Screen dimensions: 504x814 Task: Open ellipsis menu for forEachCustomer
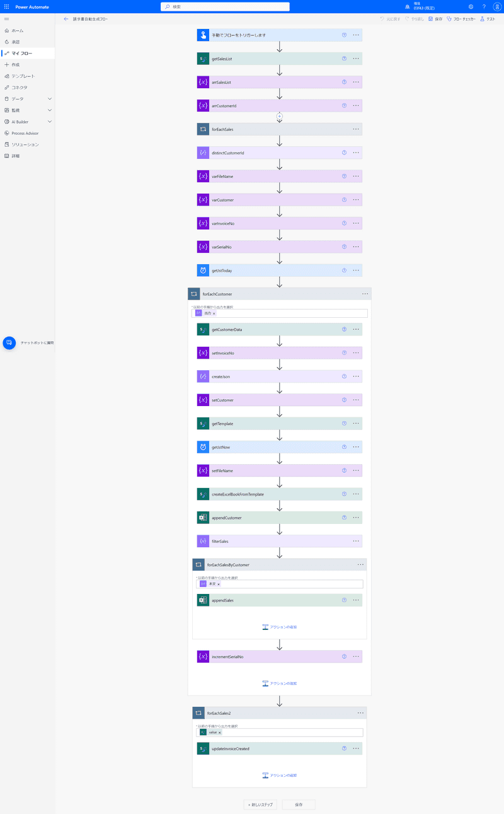tap(365, 294)
